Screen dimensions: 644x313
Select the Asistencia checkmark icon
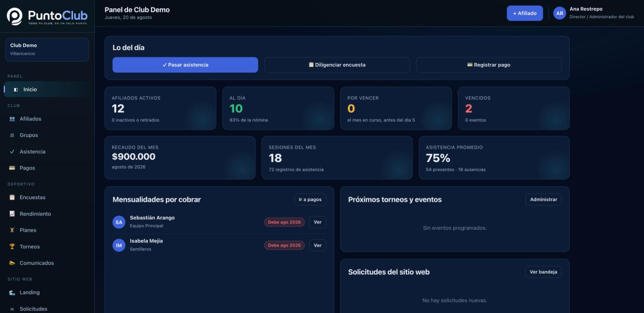[12, 152]
